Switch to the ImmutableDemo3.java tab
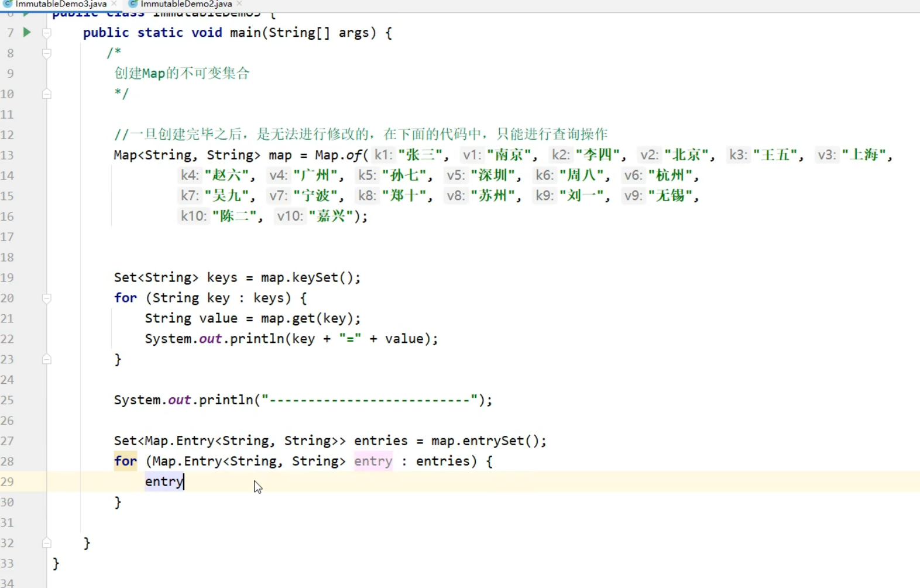This screenshot has height=588, width=920. pyautogui.click(x=61, y=4)
